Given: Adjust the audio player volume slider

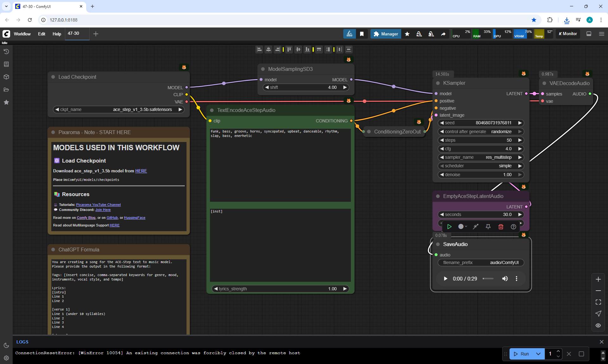Looking at the screenshot, I should pyautogui.click(x=488, y=279).
